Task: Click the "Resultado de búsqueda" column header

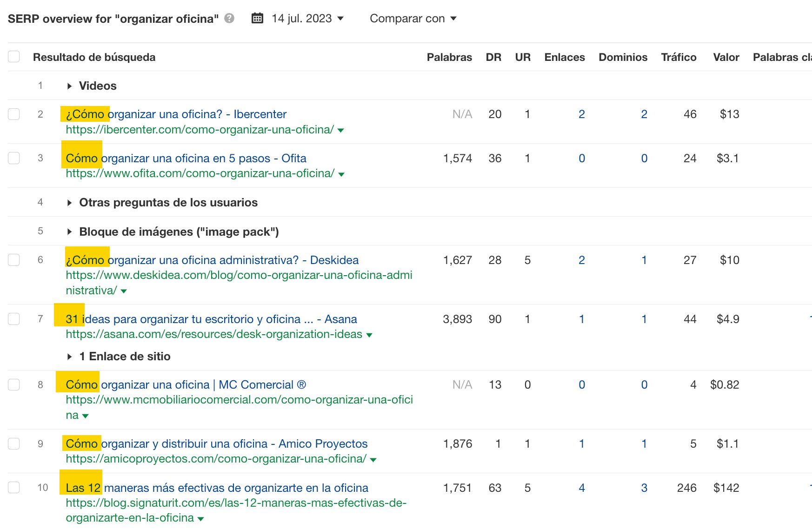Action: pos(94,57)
